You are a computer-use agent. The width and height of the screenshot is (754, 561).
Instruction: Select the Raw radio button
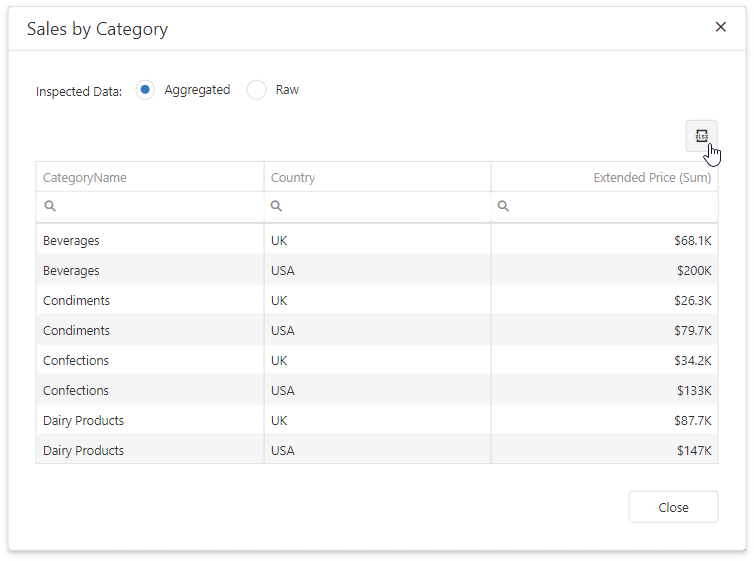257,90
